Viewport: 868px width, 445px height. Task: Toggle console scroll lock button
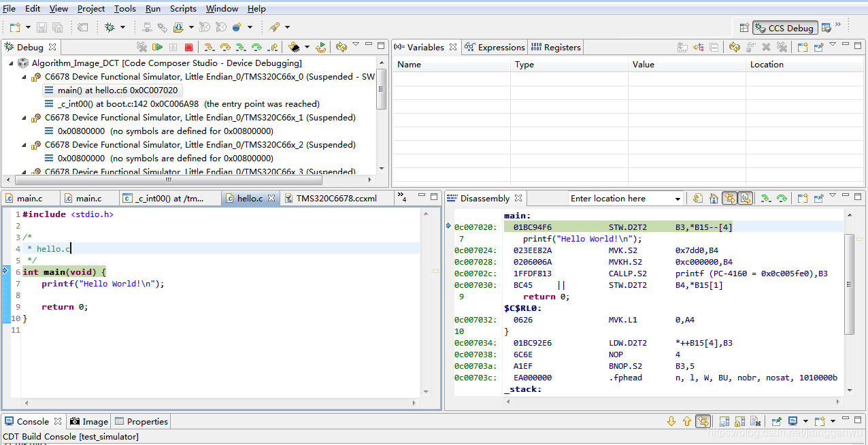pyautogui.click(x=703, y=421)
